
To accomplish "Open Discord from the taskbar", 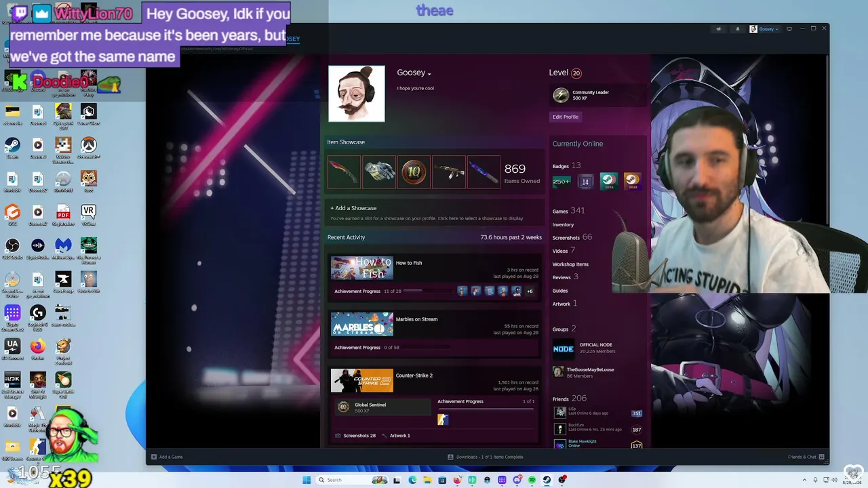I will coord(517,480).
